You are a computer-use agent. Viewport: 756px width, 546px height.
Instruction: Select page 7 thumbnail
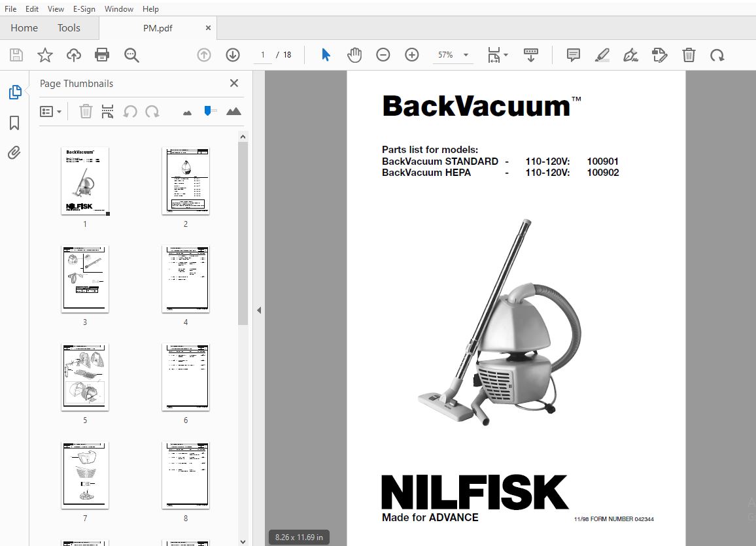[x=85, y=475]
